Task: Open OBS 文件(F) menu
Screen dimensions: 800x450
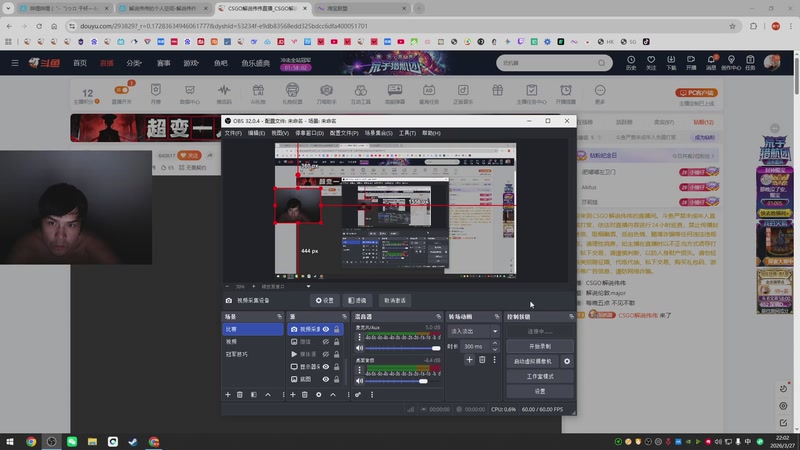Action: tap(233, 133)
